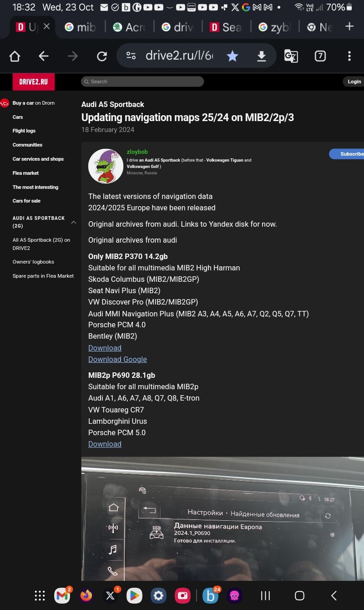The width and height of the screenshot is (364, 610).
Task: Switch to the 'mib' Google tab
Action: click(81, 27)
